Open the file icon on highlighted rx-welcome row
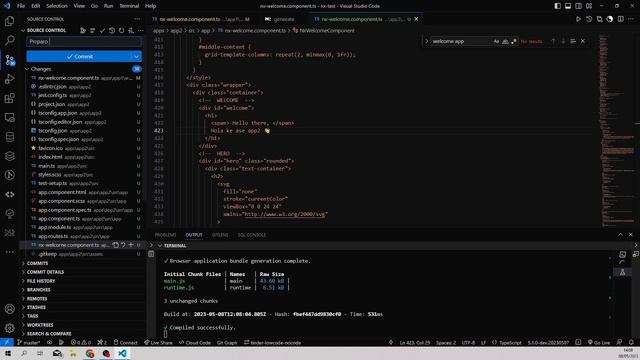The image size is (640, 360). coord(116,245)
